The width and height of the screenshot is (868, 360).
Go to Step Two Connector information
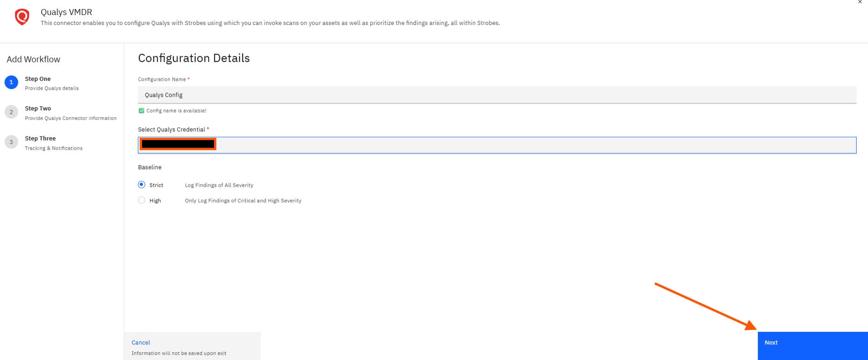point(71,113)
